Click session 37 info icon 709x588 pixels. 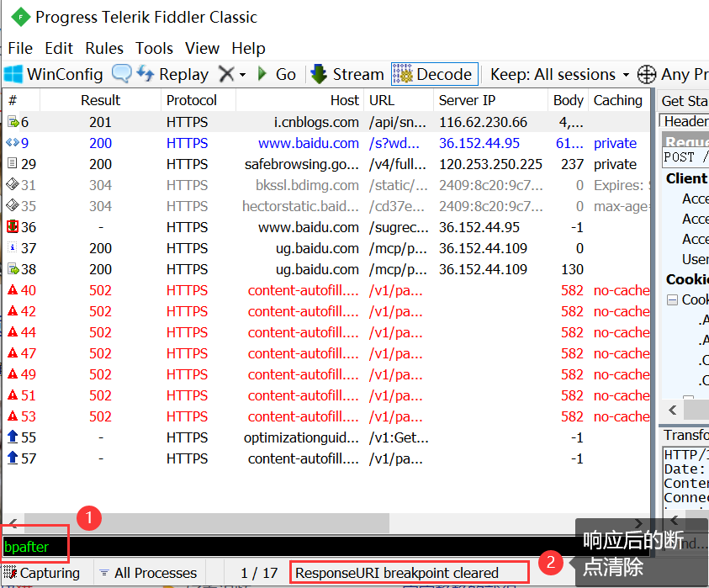tap(13, 247)
